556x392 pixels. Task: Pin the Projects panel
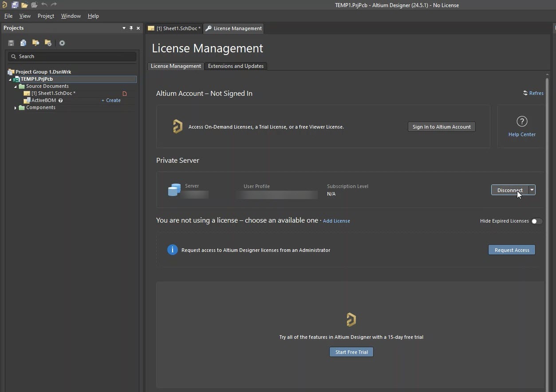[x=131, y=28]
